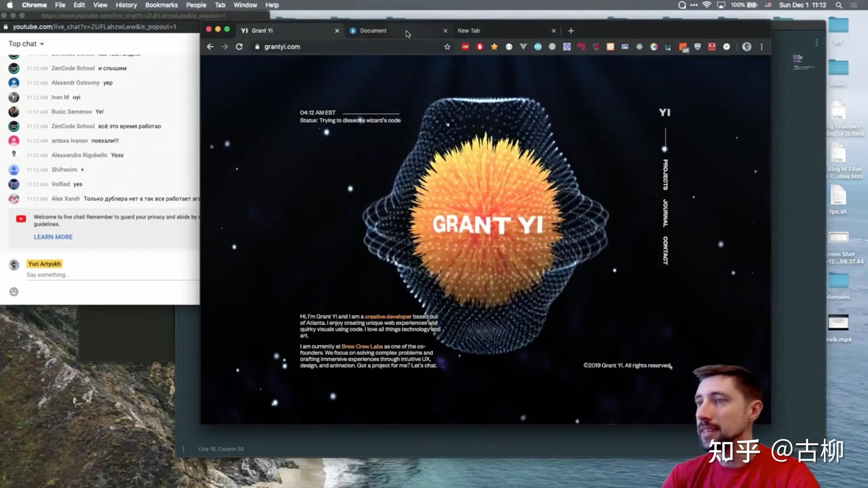Open the History menu in menu bar
The height and width of the screenshot is (488, 868).
click(126, 5)
